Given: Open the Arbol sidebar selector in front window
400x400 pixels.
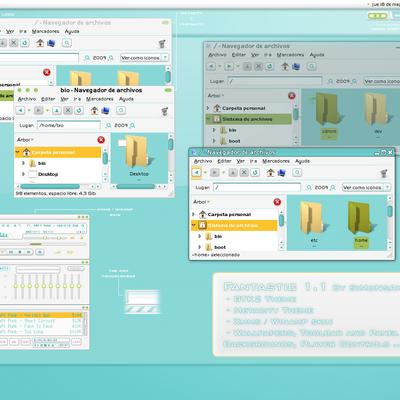Looking at the screenshot, I should tap(202, 202).
